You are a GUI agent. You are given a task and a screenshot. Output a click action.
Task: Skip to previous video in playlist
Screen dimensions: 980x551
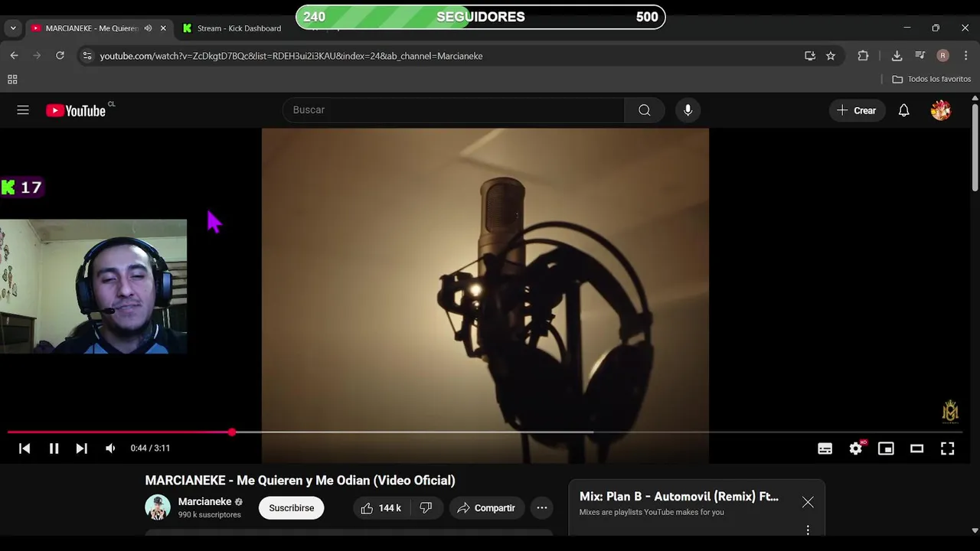click(x=24, y=448)
